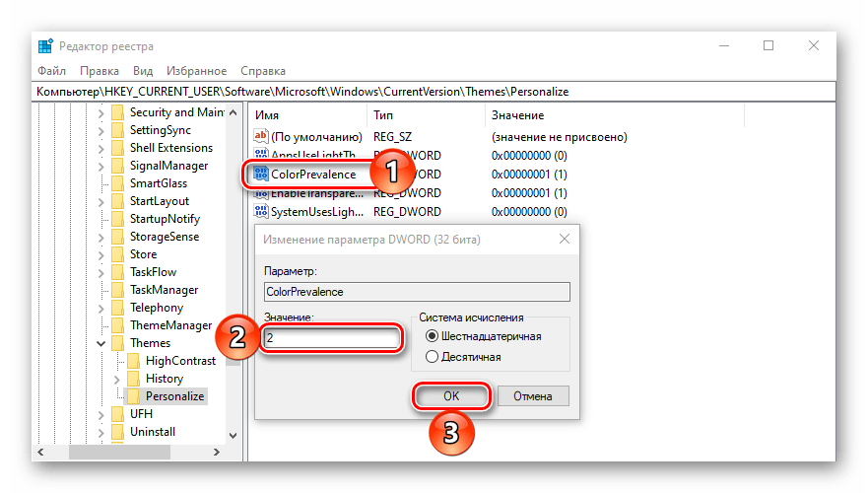
Task: Click the Registry Editor app icon in title bar
Action: [x=46, y=46]
